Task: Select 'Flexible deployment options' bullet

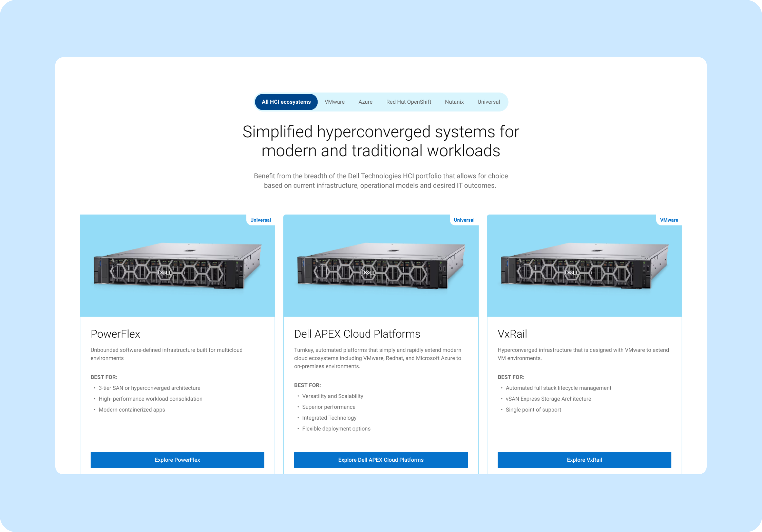Action: click(336, 429)
